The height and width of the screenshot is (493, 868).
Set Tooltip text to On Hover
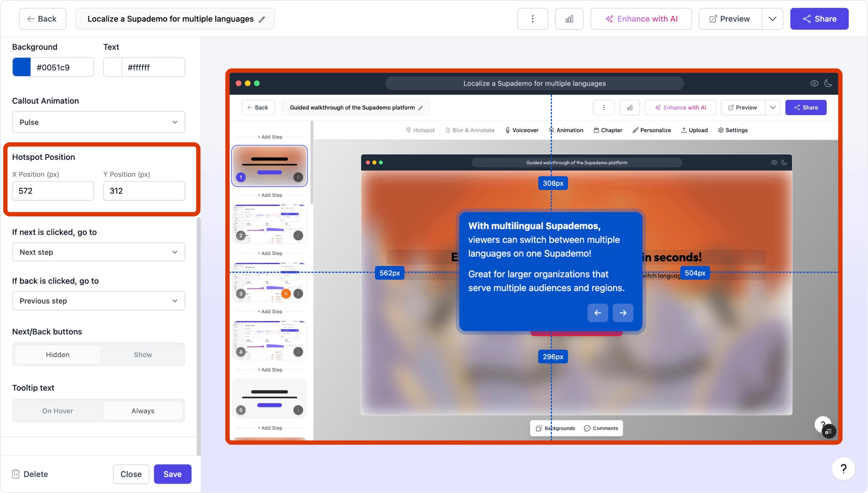pyautogui.click(x=58, y=410)
